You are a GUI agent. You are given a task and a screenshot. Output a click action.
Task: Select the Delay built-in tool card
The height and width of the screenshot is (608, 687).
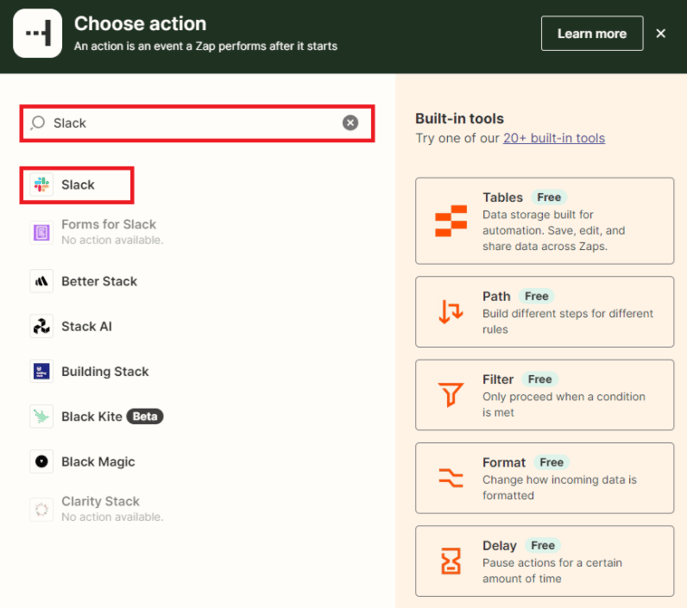[545, 561]
